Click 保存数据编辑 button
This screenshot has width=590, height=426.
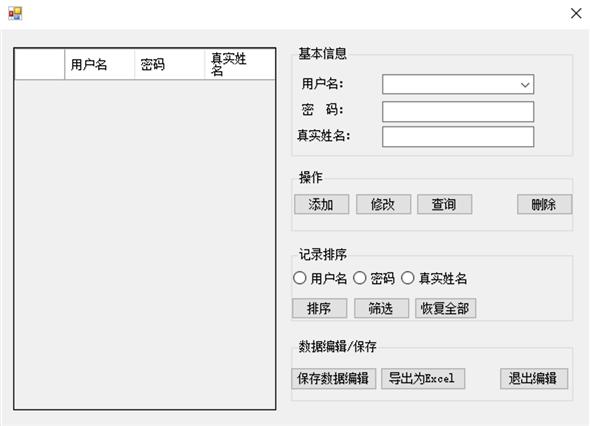(x=333, y=379)
